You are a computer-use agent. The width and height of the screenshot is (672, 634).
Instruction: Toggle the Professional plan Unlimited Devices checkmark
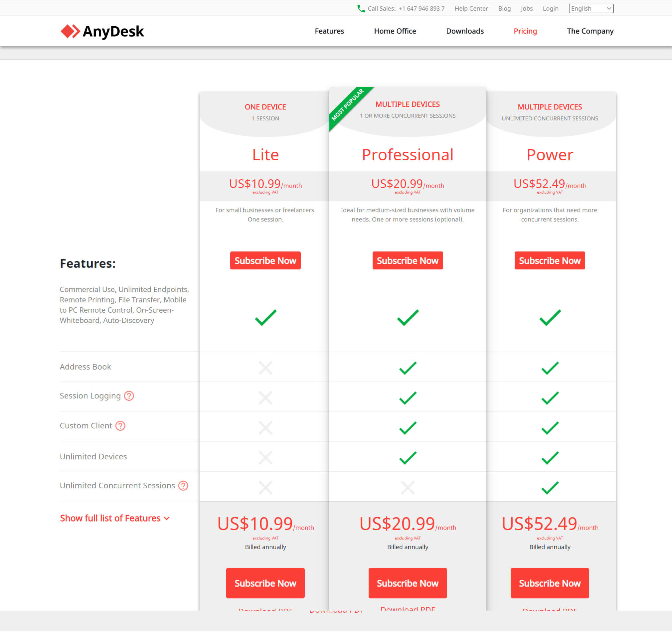coord(407,457)
